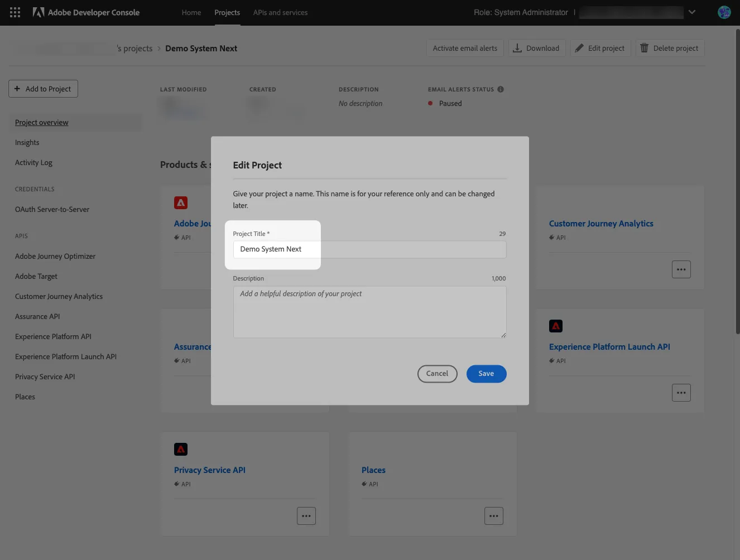This screenshot has height=560, width=740.
Task: Switch to the Projects tab
Action: 227,12
